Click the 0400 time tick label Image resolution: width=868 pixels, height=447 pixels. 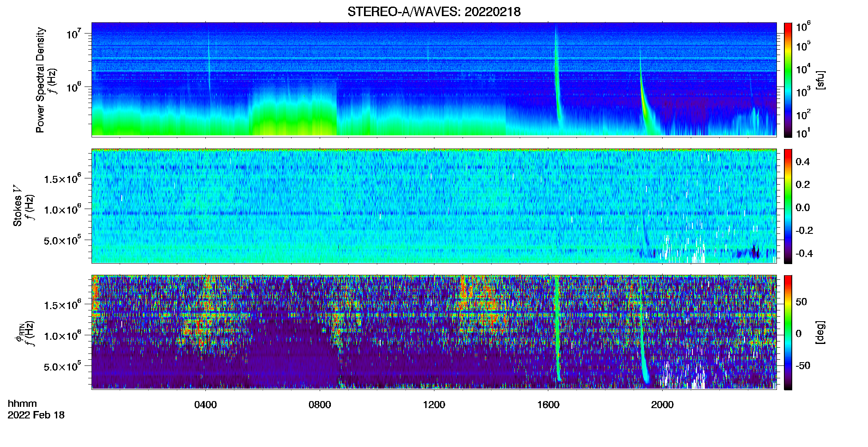click(x=205, y=405)
